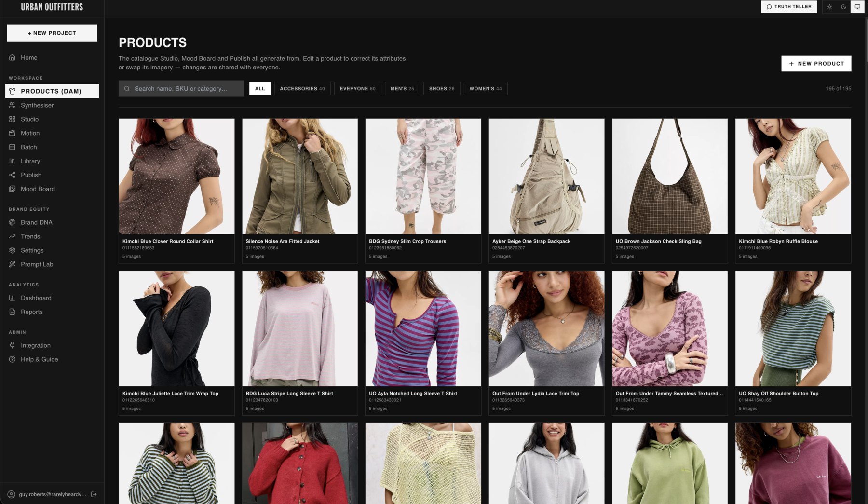
Task: Open Kimchi Blue Robyn Ruffle Blouse thumbnail
Action: tap(793, 176)
